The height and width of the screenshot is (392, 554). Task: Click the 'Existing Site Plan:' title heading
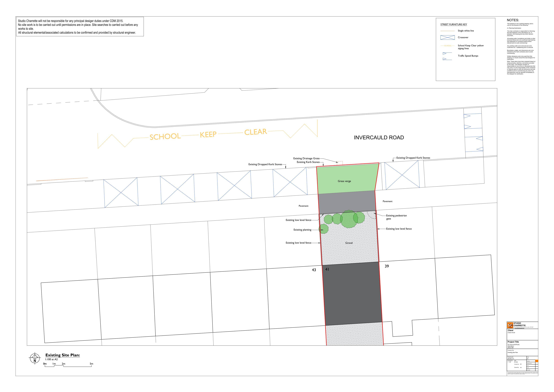[62, 355]
